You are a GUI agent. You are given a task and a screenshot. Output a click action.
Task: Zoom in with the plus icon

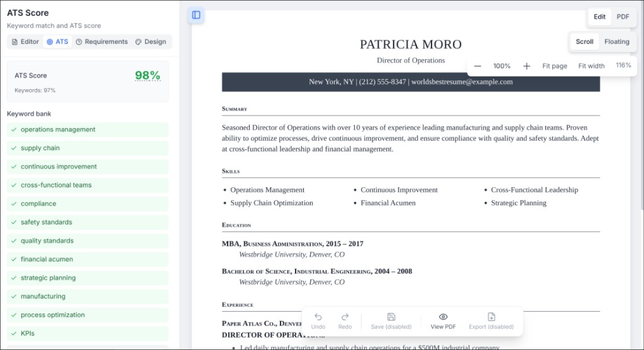pyautogui.click(x=526, y=66)
